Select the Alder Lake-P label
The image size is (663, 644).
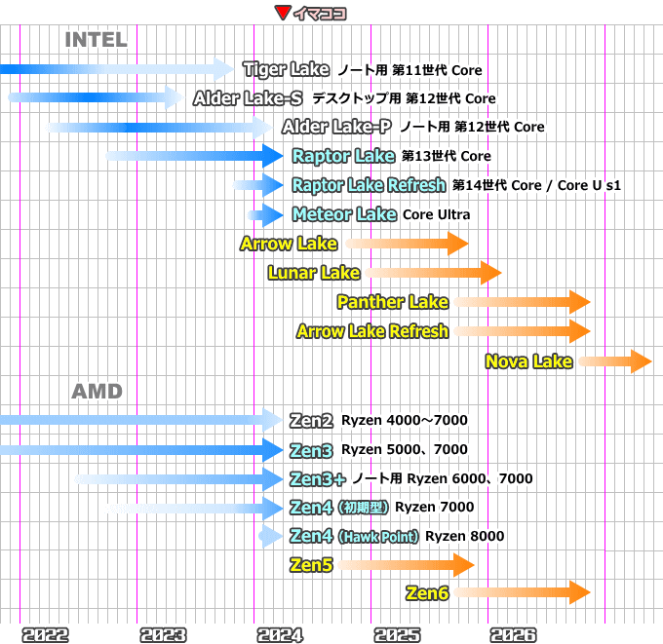(x=337, y=127)
